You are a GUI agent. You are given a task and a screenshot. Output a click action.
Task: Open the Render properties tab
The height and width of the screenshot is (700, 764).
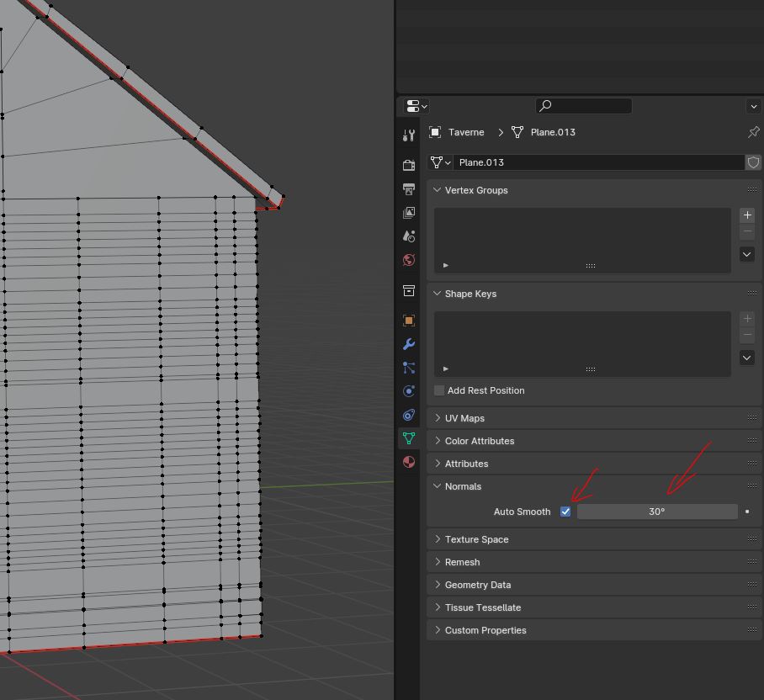coord(409,166)
